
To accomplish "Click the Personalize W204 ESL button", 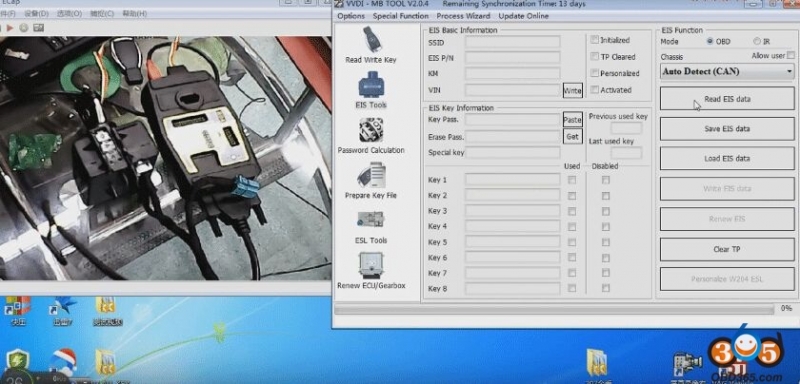I will click(727, 279).
